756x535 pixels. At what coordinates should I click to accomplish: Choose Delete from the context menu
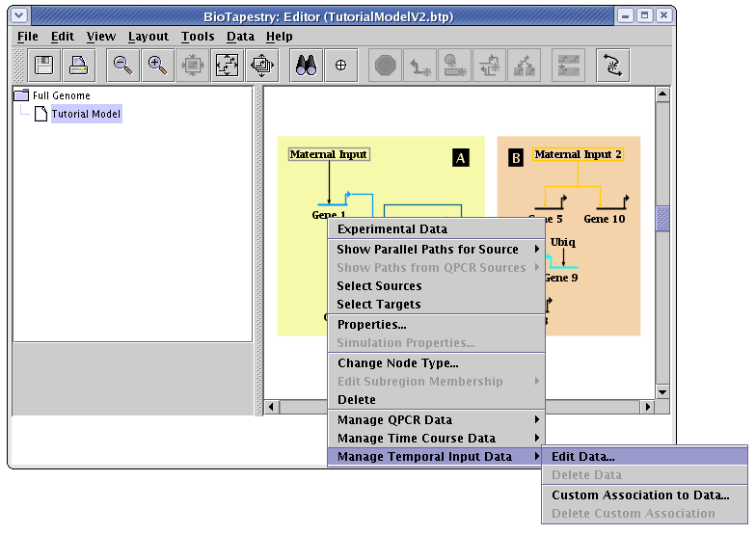pyautogui.click(x=356, y=399)
